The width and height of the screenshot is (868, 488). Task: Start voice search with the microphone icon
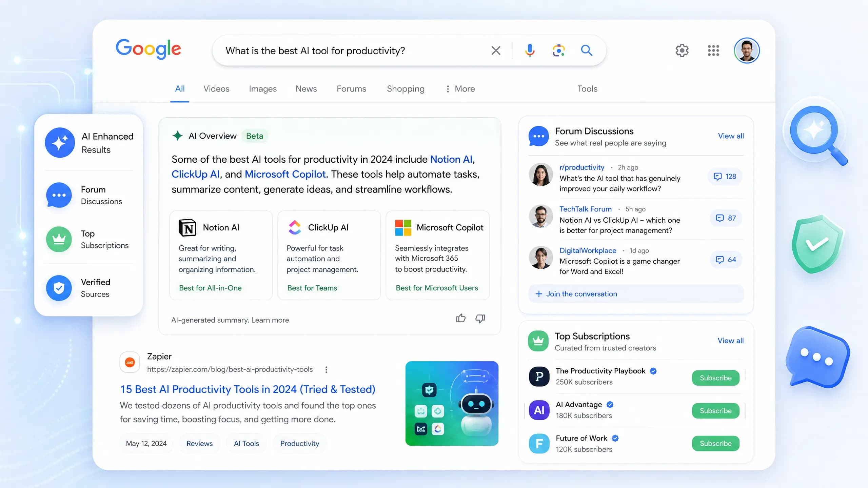point(530,50)
